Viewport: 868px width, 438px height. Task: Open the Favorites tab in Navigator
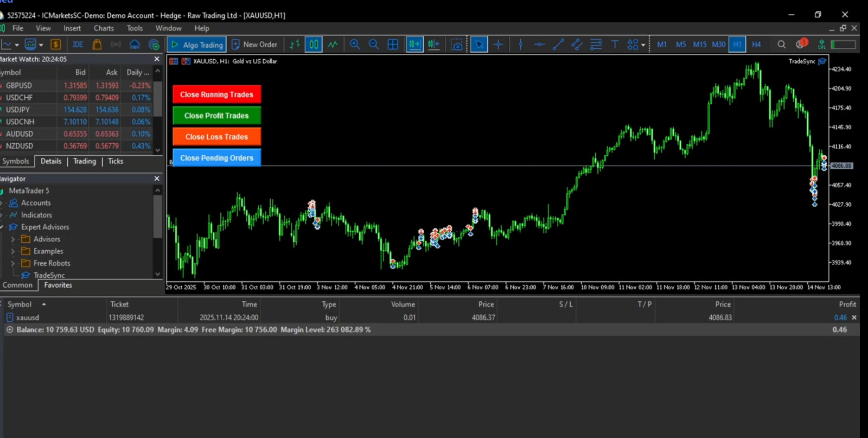[58, 285]
